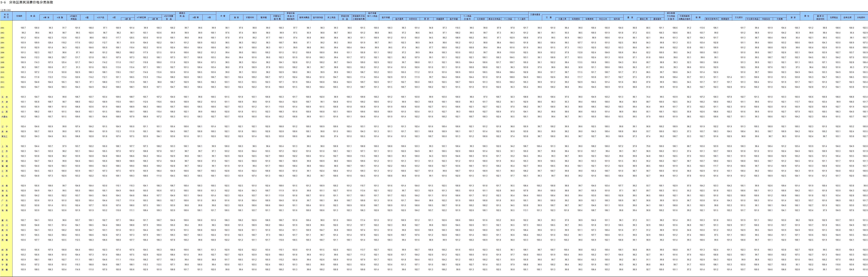This screenshot has height=277, width=868.
Task: Click the #肉禽及其制品 column header
Action: 73,18
